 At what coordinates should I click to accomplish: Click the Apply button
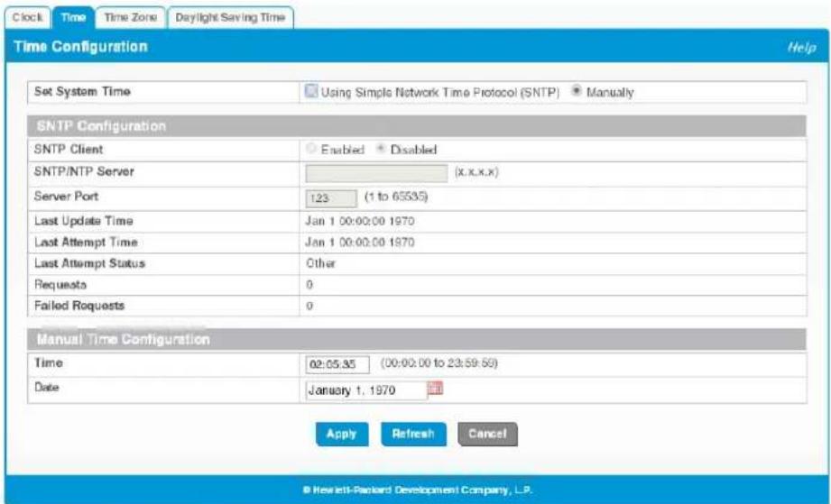[342, 434]
